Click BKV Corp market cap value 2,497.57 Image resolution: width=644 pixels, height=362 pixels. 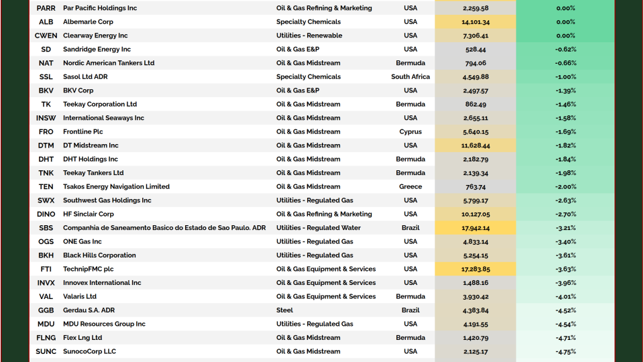(x=475, y=90)
